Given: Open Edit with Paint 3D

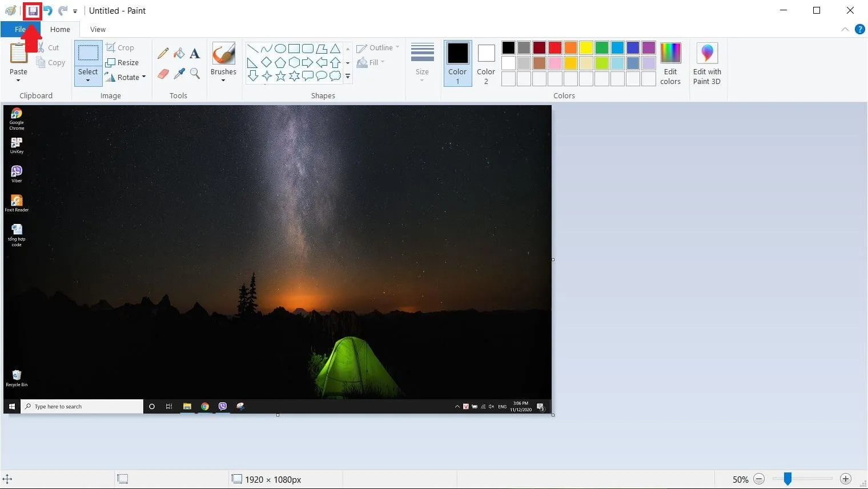Looking at the screenshot, I should (707, 63).
